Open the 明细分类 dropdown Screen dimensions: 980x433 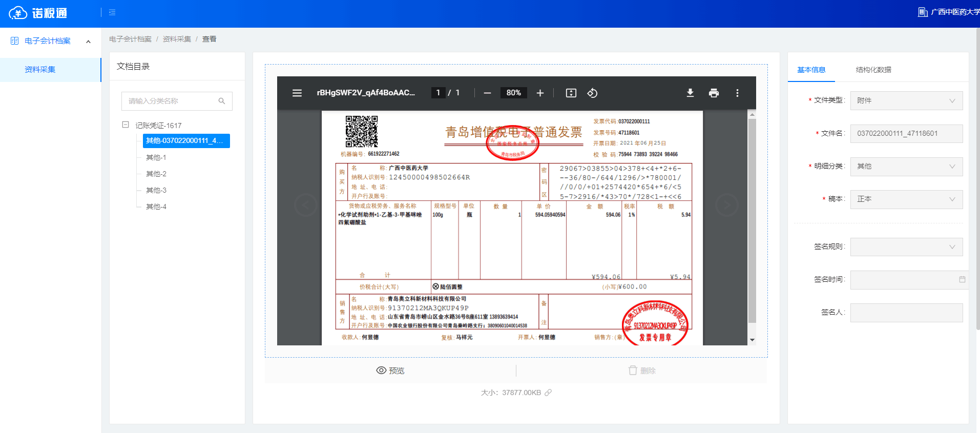pyautogui.click(x=906, y=167)
